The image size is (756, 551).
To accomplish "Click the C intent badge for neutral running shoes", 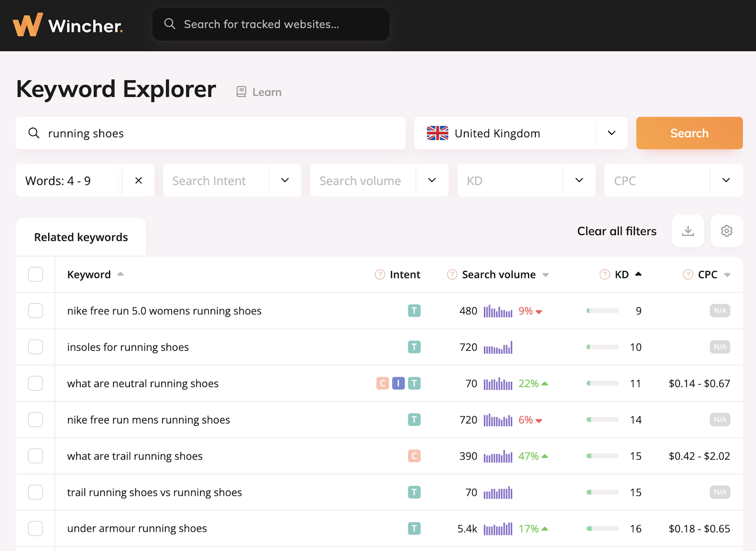I will pos(383,383).
